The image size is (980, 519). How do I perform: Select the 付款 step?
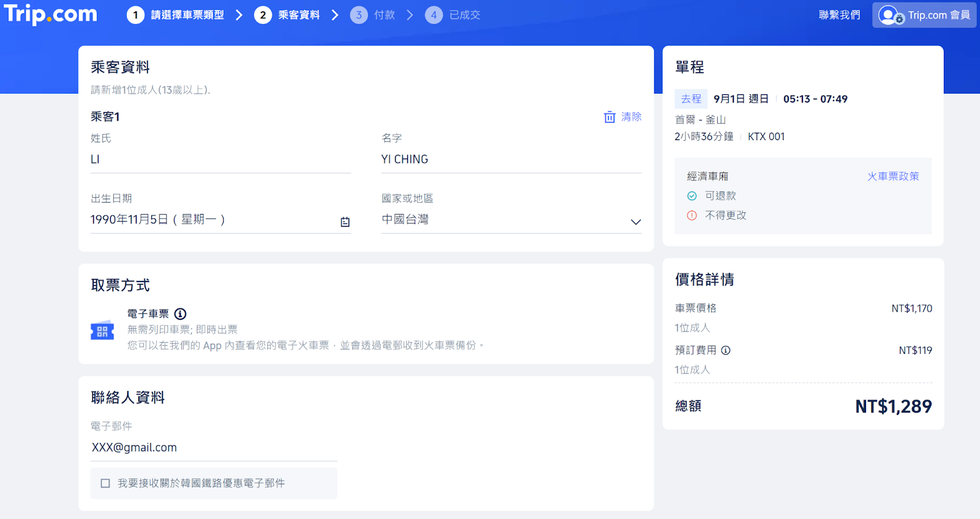tap(385, 15)
